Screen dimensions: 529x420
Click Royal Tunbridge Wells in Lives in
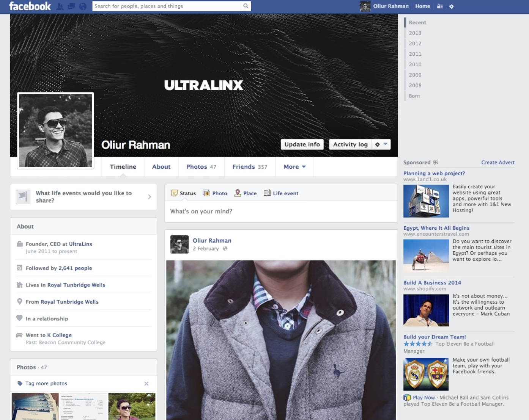[76, 285]
